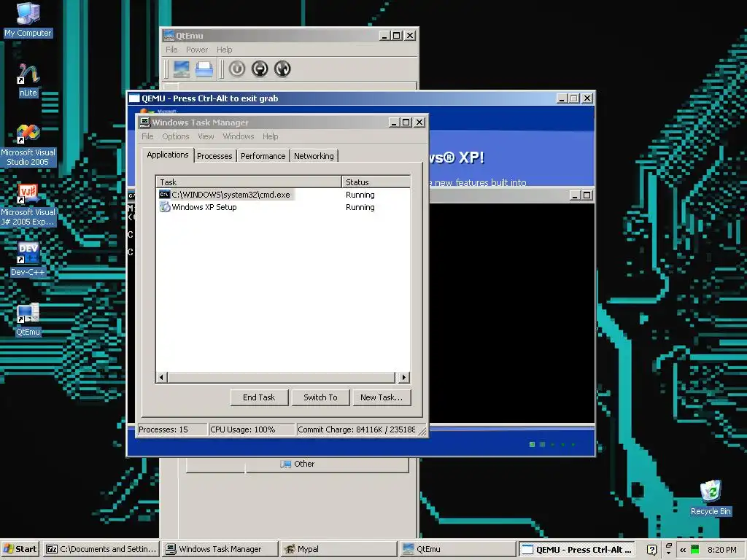The width and height of the screenshot is (747, 560).
Task: Activate C:\Documents and Settin... taskbar button
Action: click(101, 549)
